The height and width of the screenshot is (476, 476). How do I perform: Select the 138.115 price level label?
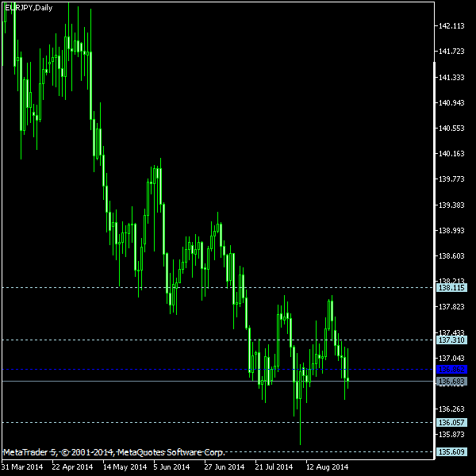click(x=451, y=287)
